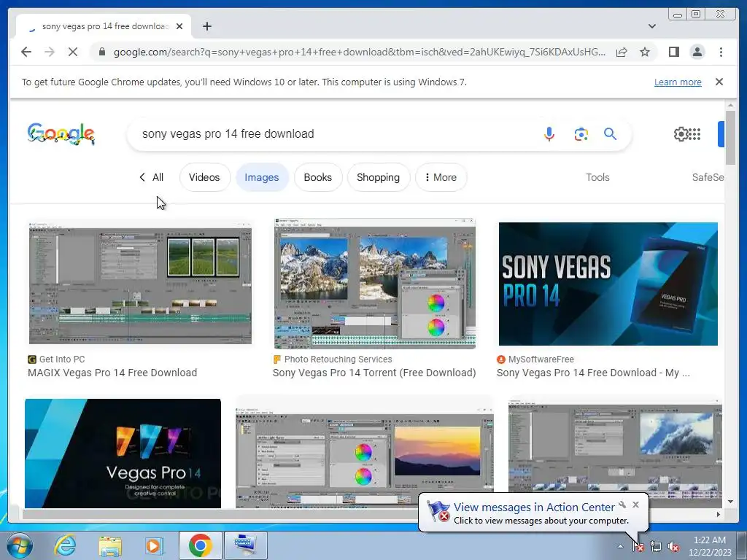Open the muted volume tray icon
The width and height of the screenshot is (747, 560).
pos(673,547)
